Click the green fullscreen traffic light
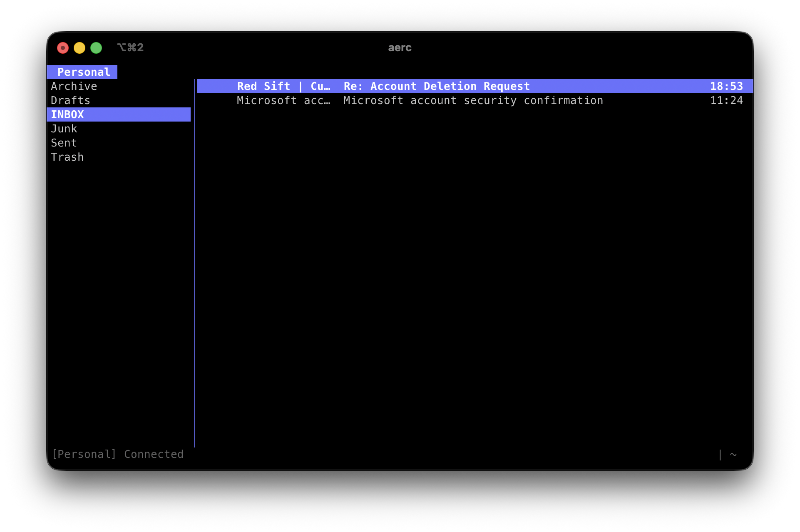This screenshot has width=800, height=532. (x=96, y=47)
